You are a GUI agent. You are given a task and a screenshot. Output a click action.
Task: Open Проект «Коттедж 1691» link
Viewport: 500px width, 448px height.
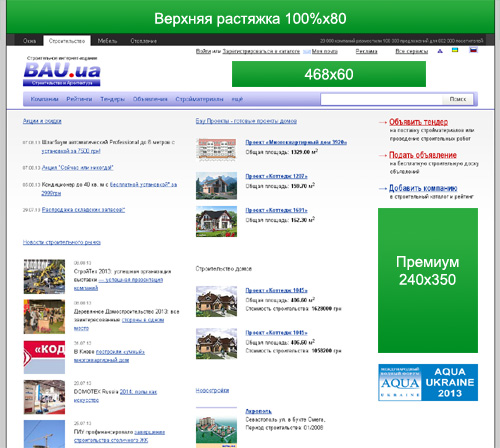click(x=276, y=210)
